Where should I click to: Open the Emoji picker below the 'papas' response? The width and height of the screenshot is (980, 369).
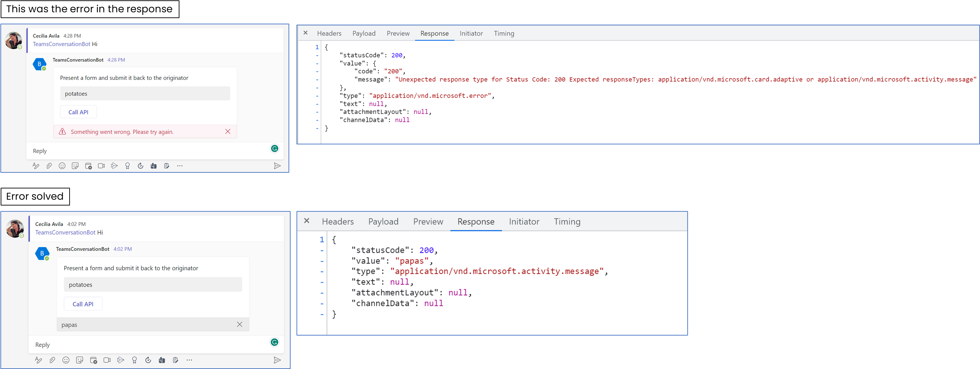66,360
